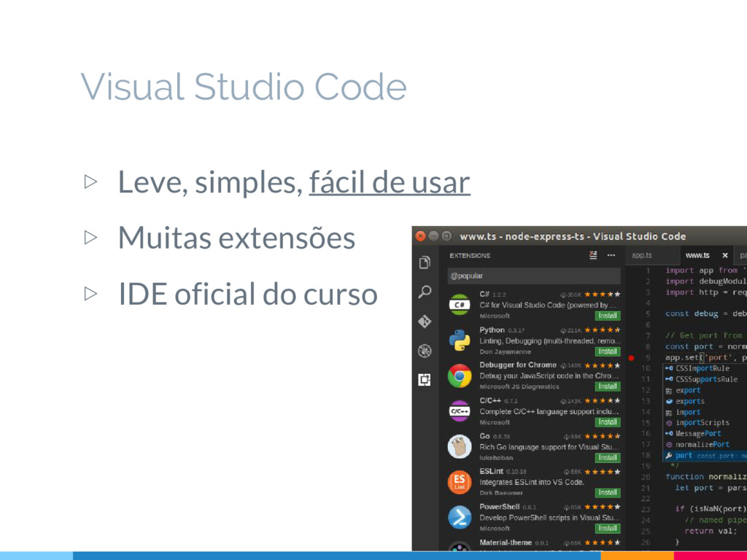Focus the @popular extensions search box

(x=534, y=276)
